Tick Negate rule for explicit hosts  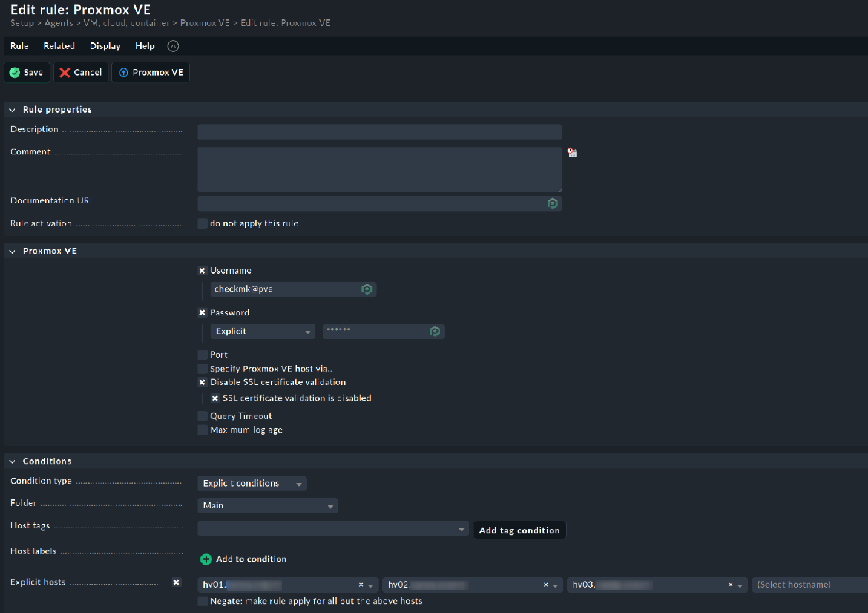point(202,601)
